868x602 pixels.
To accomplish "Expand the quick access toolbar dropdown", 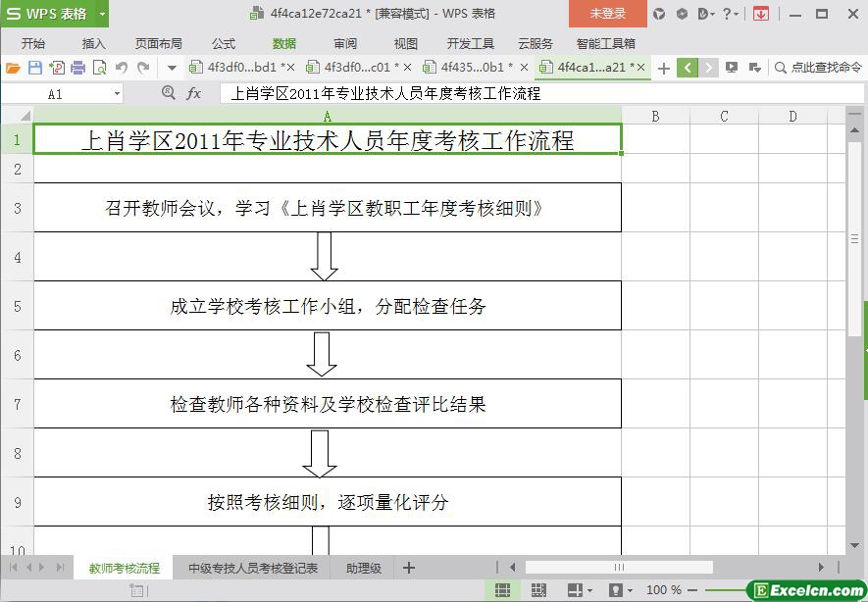I will [x=173, y=68].
